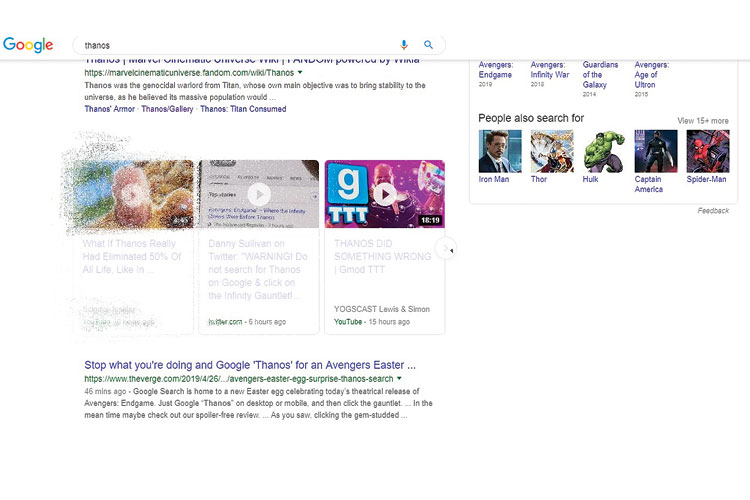
Task: Play the Danny Sullivan Twitter video
Action: click(258, 194)
